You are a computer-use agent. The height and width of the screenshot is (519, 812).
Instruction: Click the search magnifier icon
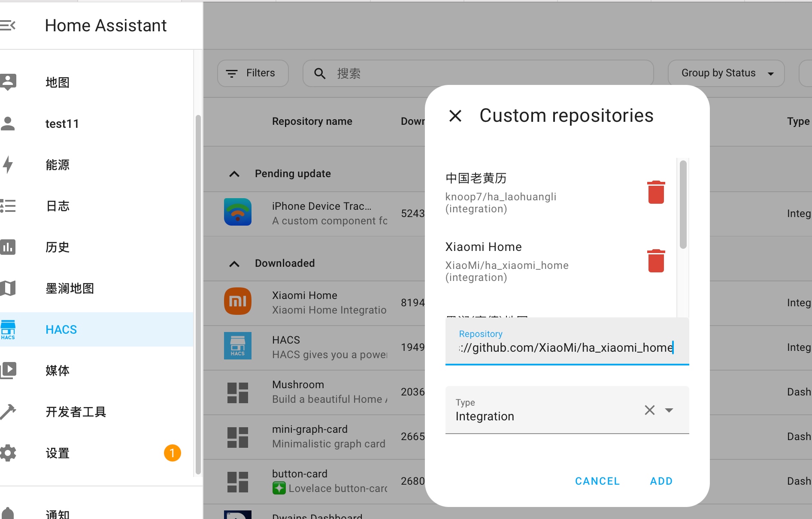[x=320, y=73]
